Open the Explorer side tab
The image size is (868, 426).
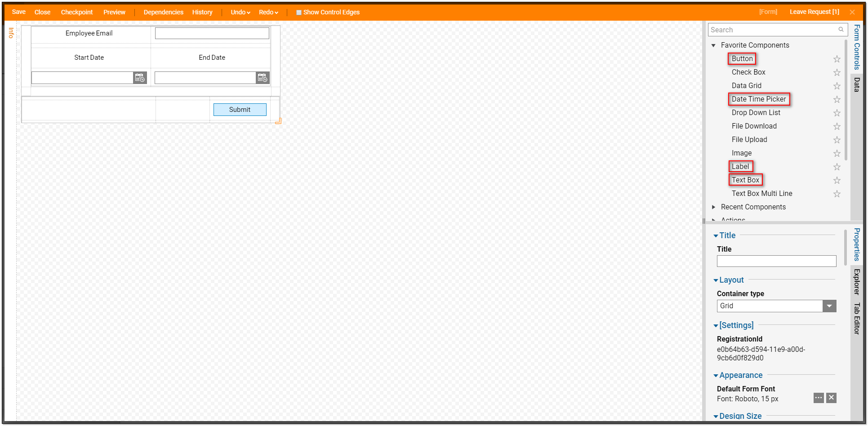coord(857,282)
